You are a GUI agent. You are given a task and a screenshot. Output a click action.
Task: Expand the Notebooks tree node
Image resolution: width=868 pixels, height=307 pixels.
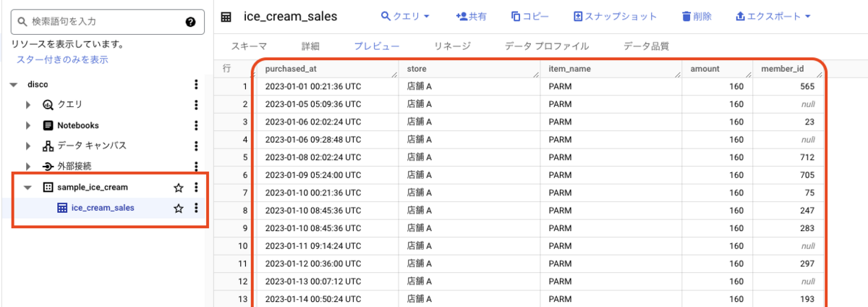click(28, 125)
